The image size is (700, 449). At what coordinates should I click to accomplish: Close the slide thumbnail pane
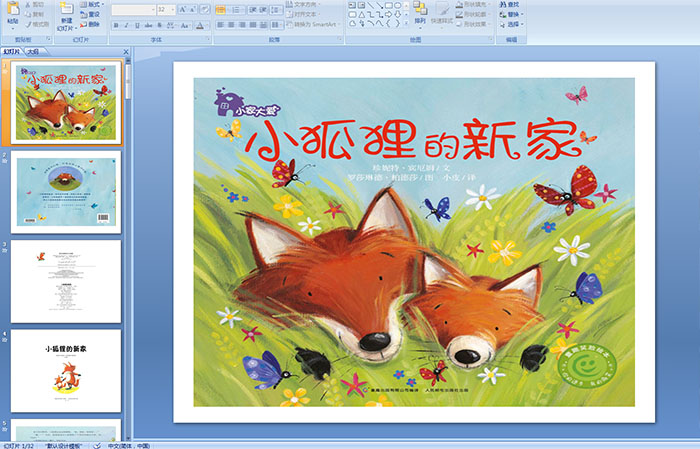(126, 52)
